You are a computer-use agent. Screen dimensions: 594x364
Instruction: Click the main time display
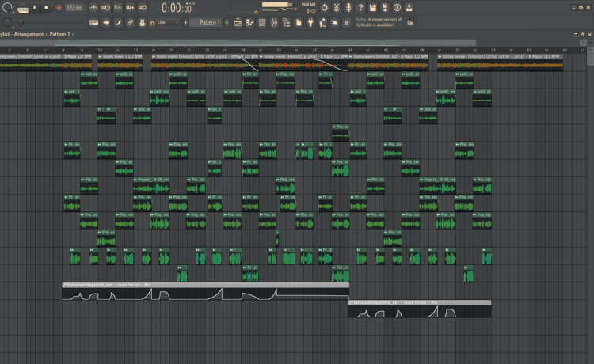tap(176, 8)
